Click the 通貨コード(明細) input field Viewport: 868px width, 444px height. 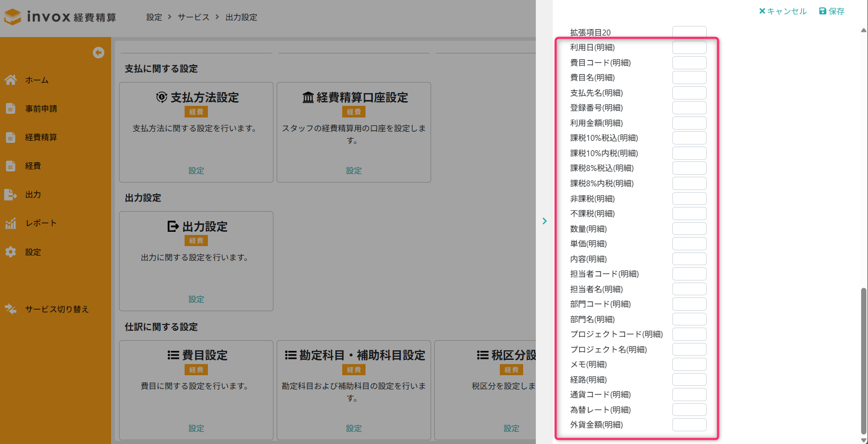689,394
